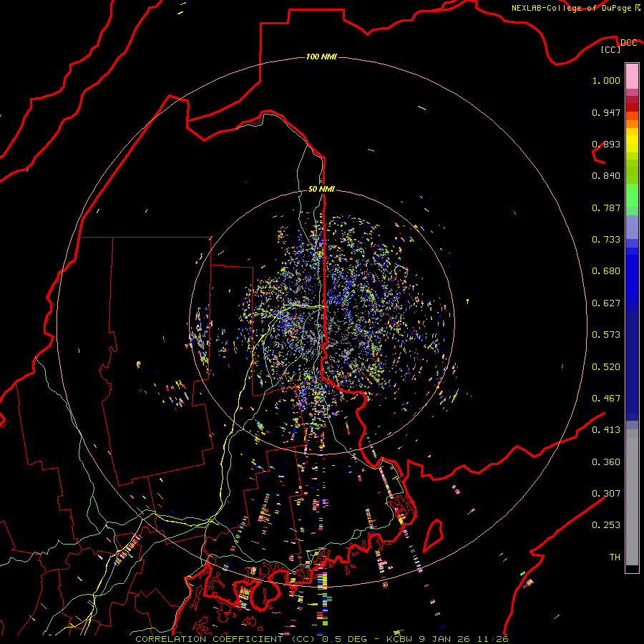Click the 50 NMI range ring label
The width and height of the screenshot is (644, 644).
(321, 189)
